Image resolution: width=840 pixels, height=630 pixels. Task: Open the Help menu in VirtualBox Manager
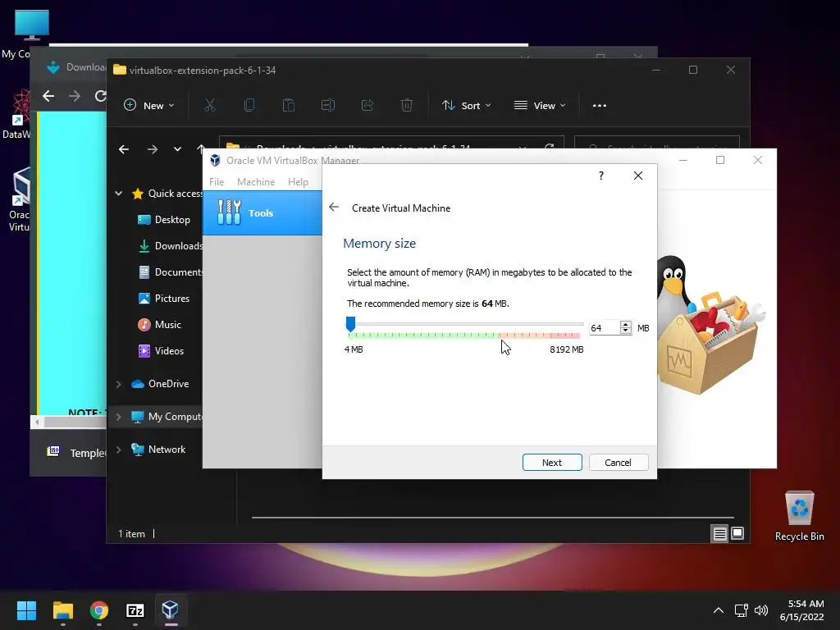pos(298,181)
